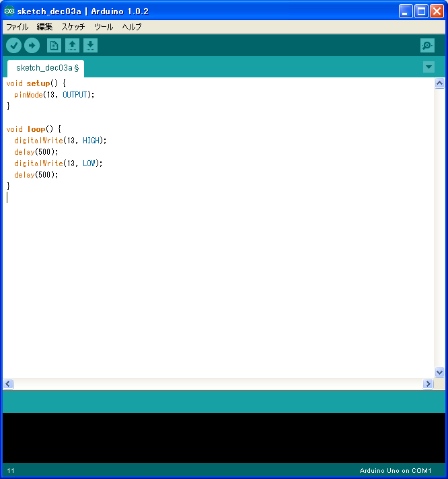Open the スケッチ menu

pyautogui.click(x=73, y=28)
